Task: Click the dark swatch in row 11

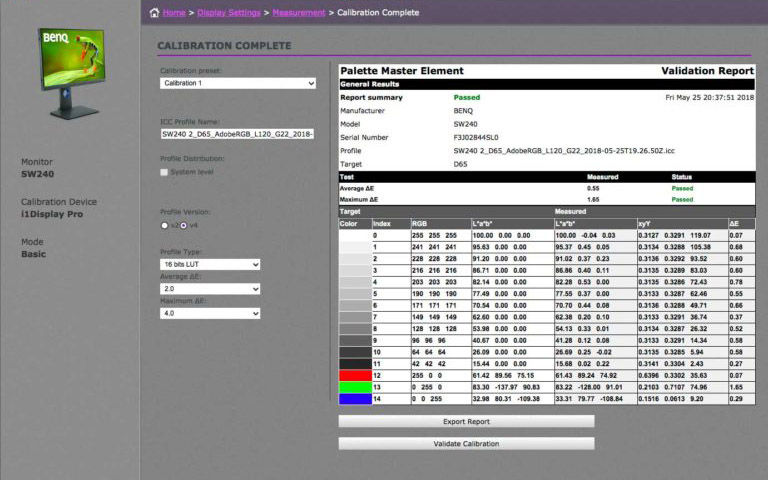Action: click(356, 364)
